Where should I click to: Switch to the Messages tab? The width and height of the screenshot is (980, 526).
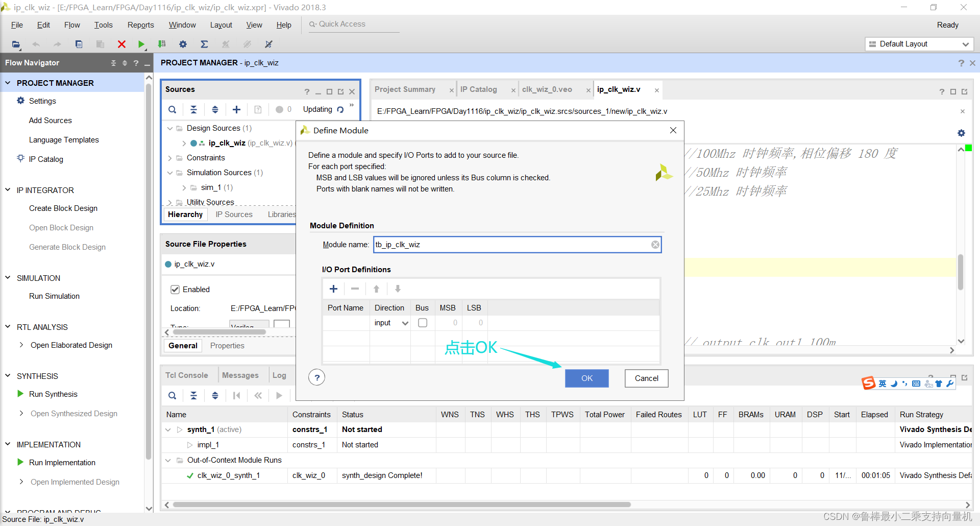[x=240, y=375]
